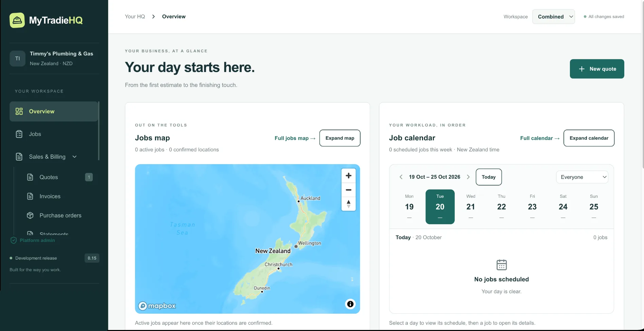This screenshot has width=644, height=331.
Task: Click the Platform admin shield icon
Action: (14, 240)
